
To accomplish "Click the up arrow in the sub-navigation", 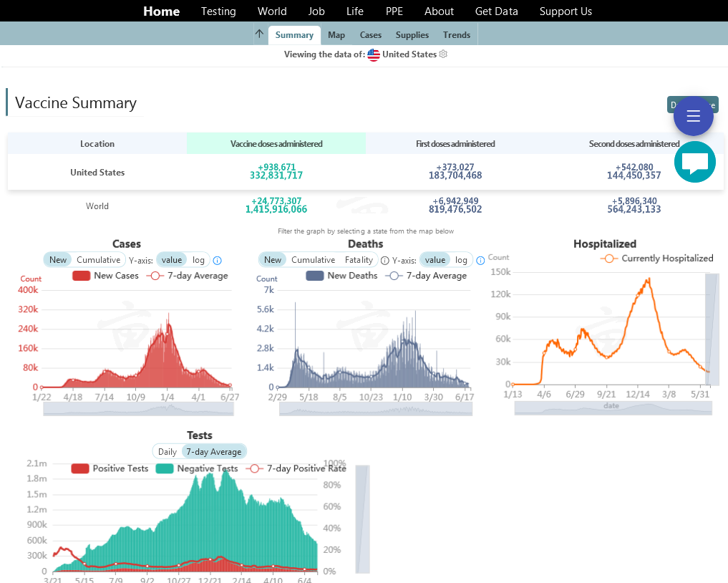I will click(x=259, y=34).
